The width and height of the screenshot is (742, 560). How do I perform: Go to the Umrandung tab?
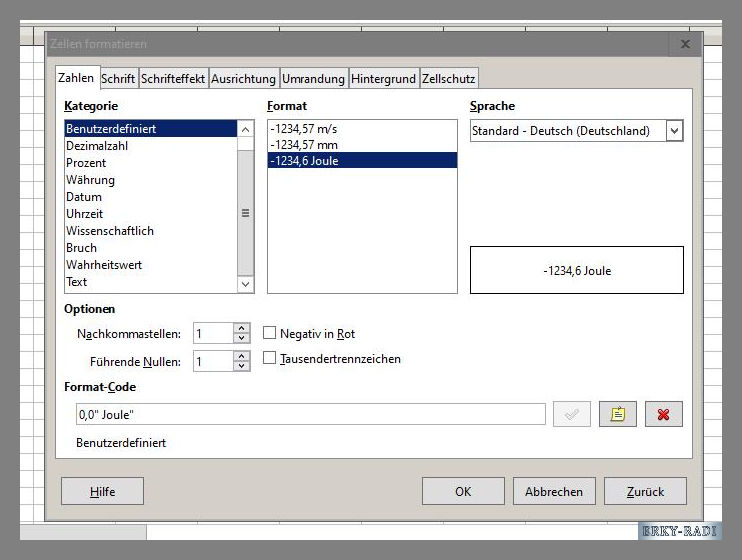(x=313, y=79)
